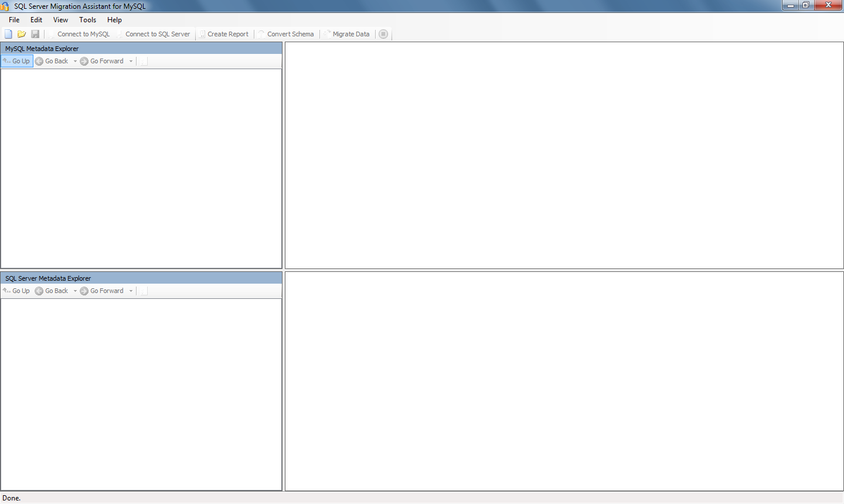The height and width of the screenshot is (504, 844).
Task: Open the Tools menu
Action: (87, 20)
